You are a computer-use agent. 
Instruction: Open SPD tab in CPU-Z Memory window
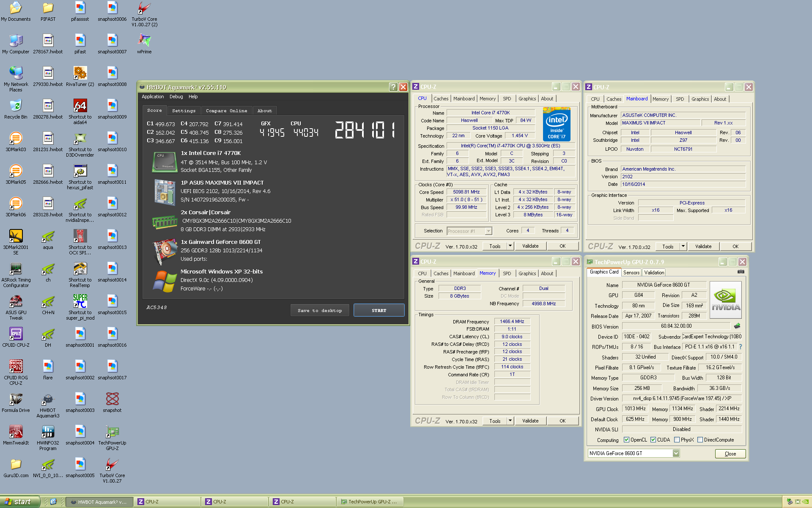507,273
